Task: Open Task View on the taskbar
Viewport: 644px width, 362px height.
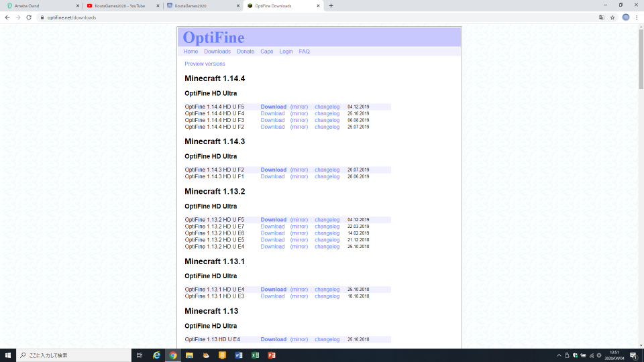Action: [140, 355]
